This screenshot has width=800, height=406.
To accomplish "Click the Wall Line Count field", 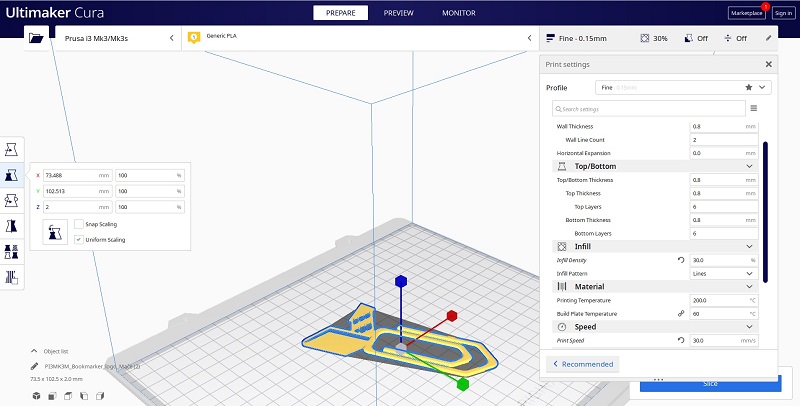I will 723,140.
